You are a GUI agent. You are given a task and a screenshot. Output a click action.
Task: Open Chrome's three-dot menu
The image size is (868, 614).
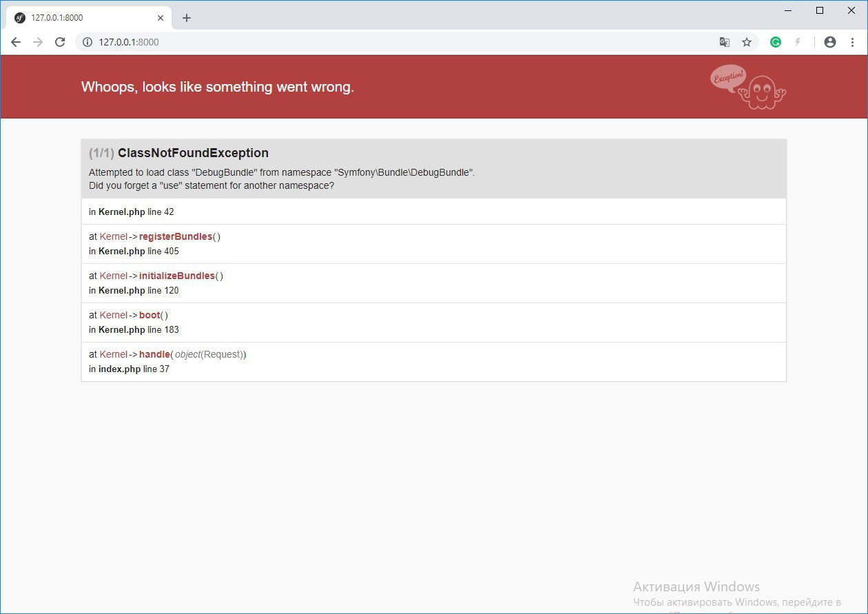pos(853,42)
